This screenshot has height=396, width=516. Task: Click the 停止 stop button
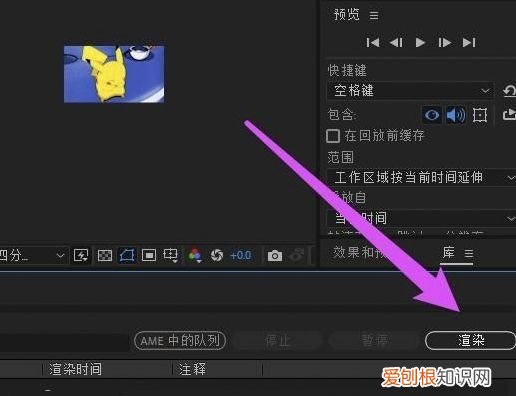point(278,341)
